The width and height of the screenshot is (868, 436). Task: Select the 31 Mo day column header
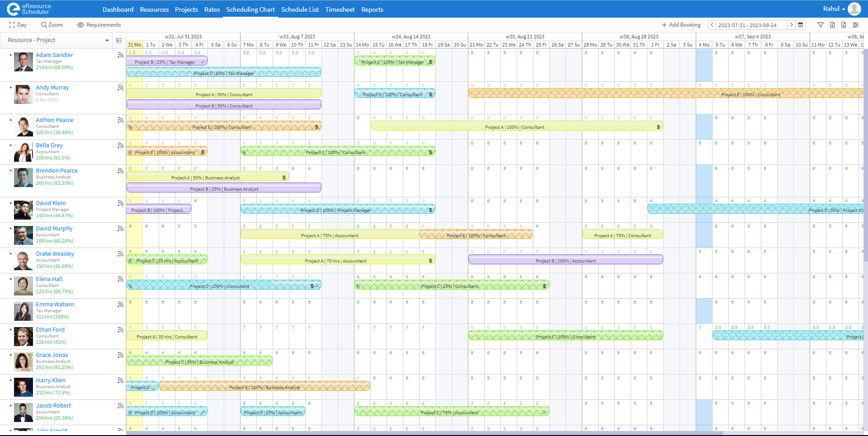point(134,45)
